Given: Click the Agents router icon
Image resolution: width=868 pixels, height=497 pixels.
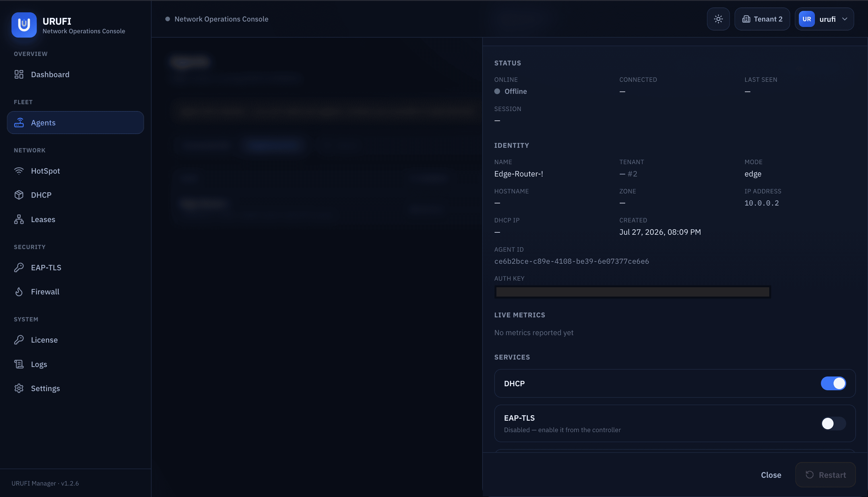Looking at the screenshot, I should [19, 123].
